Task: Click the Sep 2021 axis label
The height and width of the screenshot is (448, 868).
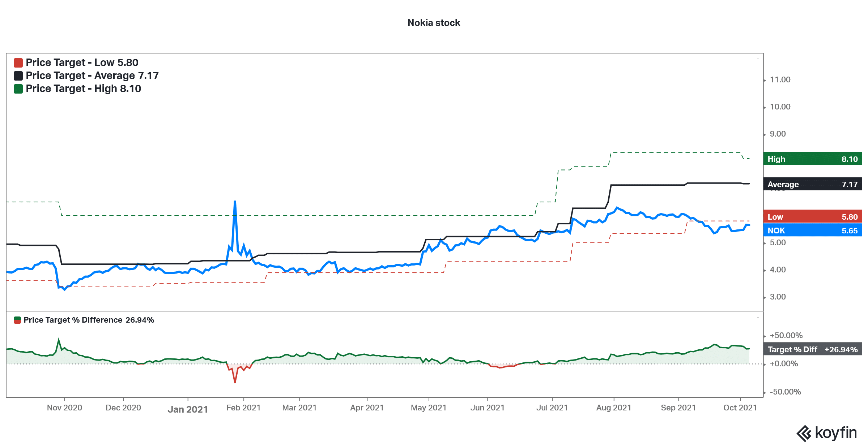Action: point(678,408)
